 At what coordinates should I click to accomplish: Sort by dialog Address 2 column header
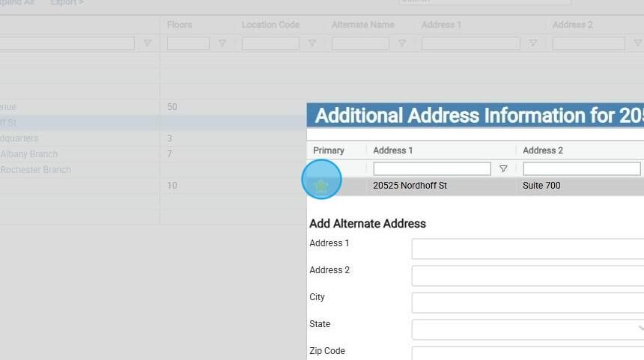[x=543, y=150]
